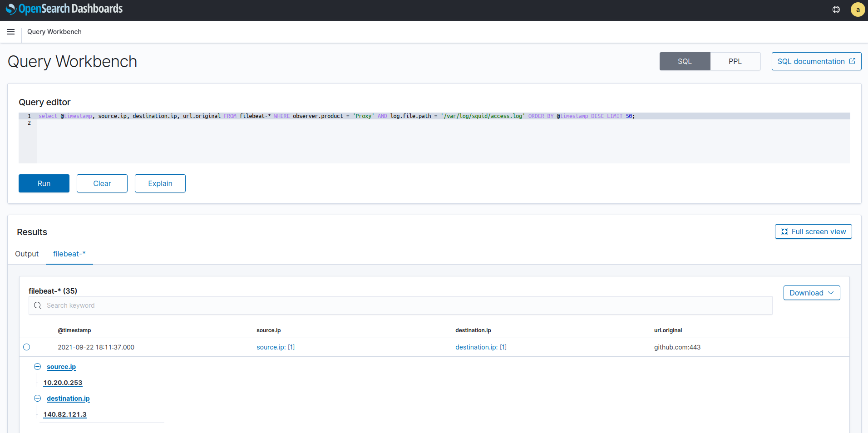The height and width of the screenshot is (433, 868).
Task: Switch to the Output tab
Action: (27, 254)
